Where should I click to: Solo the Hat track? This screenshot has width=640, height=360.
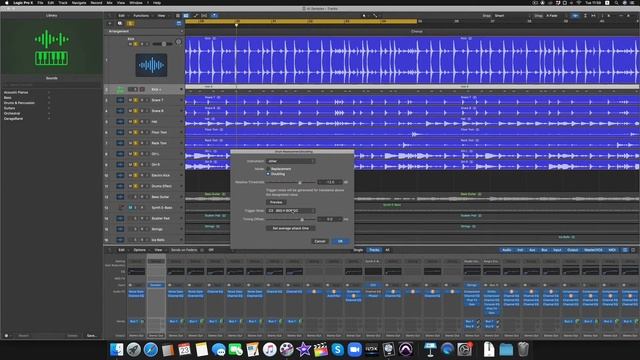pyautogui.click(x=136, y=121)
